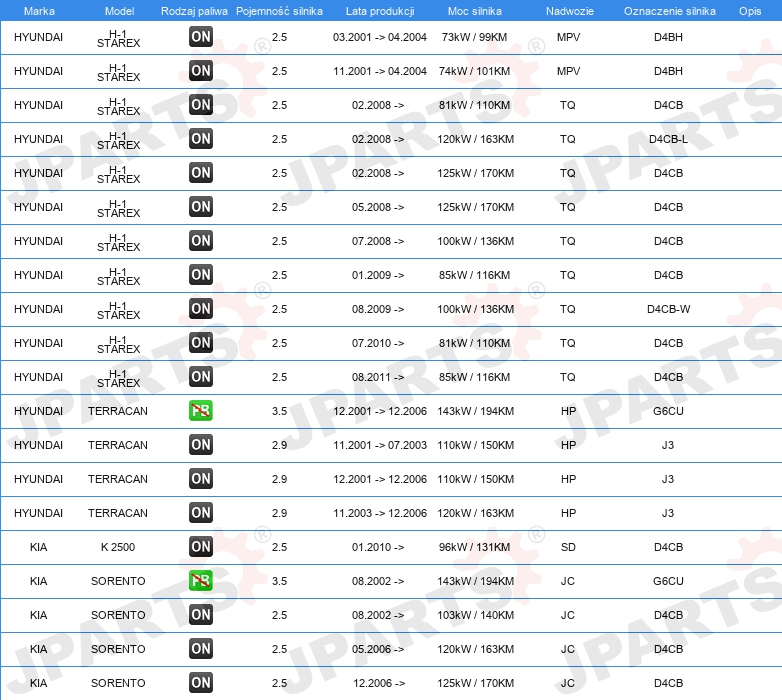
Task: Click the Nadwozie column header
Action: pyautogui.click(x=570, y=11)
